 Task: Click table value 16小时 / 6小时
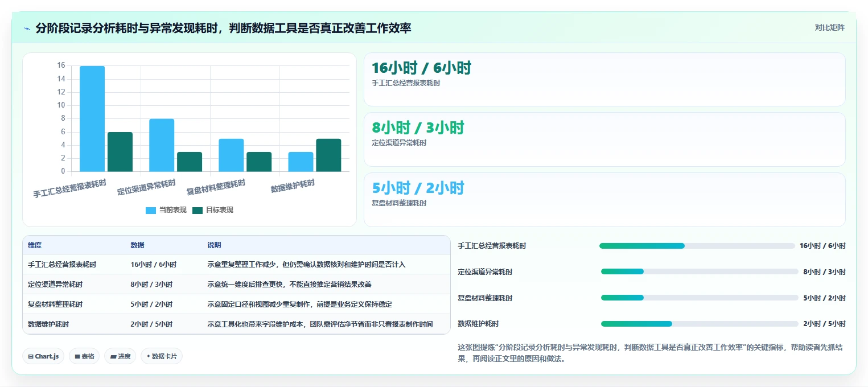153,265
